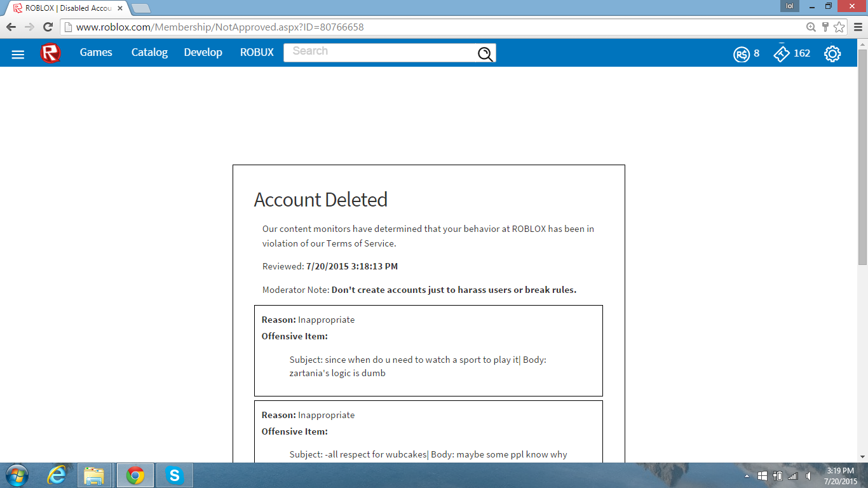Click the Terms of Service violation sentence
The height and width of the screenshot is (488, 868).
(x=428, y=236)
